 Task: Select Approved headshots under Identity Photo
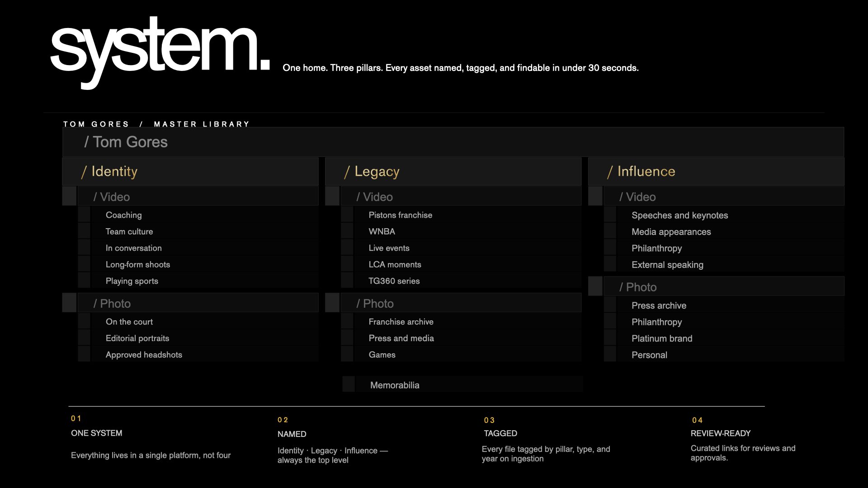coord(144,355)
